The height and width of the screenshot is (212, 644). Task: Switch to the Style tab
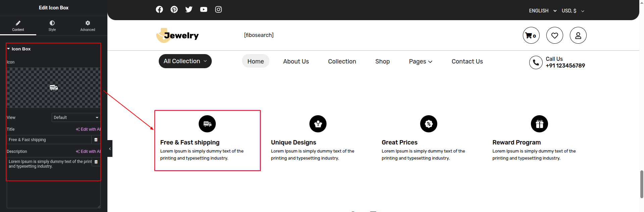pos(52,26)
